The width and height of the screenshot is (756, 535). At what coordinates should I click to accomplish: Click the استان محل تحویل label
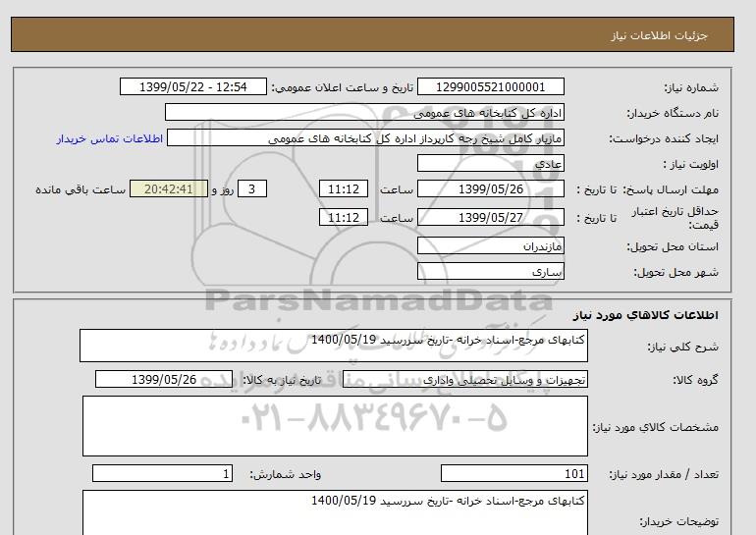point(673,246)
